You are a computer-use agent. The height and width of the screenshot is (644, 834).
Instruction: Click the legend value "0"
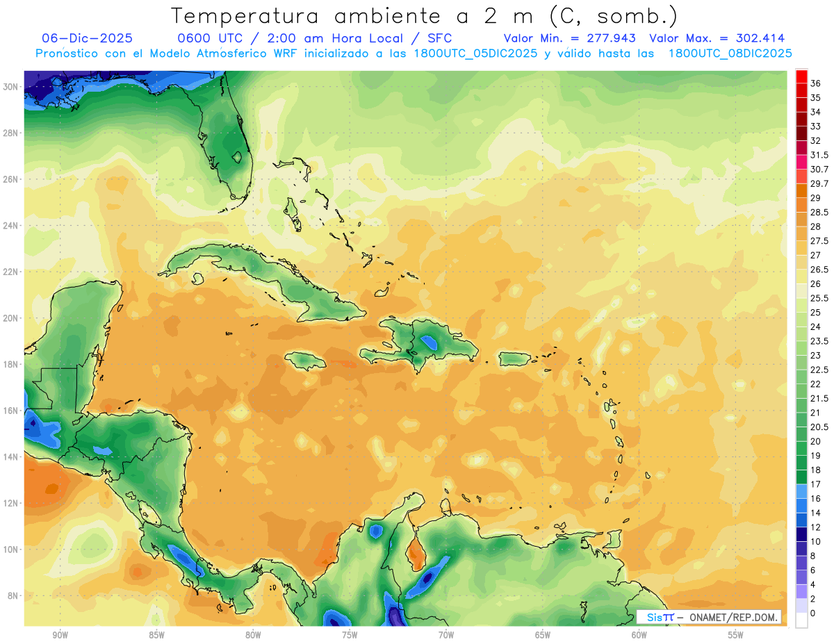(813, 613)
